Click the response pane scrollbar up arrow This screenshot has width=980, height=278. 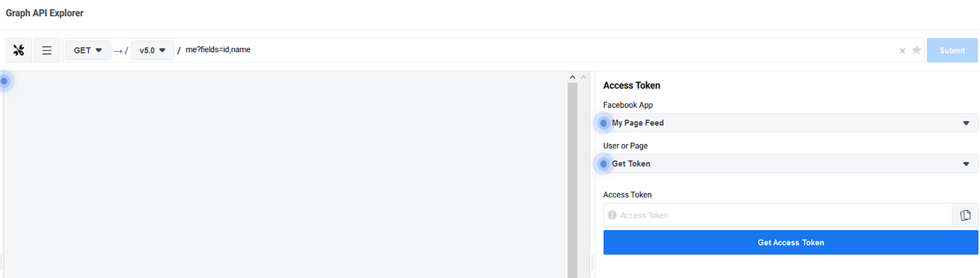pyautogui.click(x=572, y=77)
